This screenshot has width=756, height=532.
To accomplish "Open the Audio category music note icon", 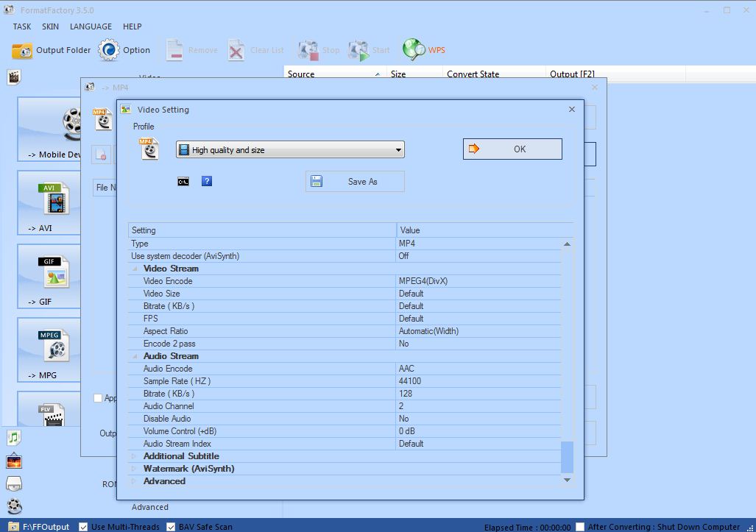I will [14, 438].
